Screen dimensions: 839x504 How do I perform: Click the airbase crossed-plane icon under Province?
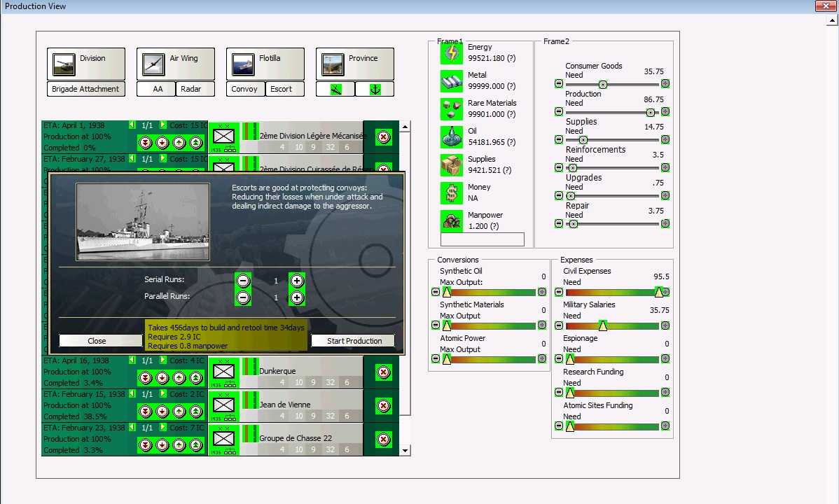pos(335,90)
